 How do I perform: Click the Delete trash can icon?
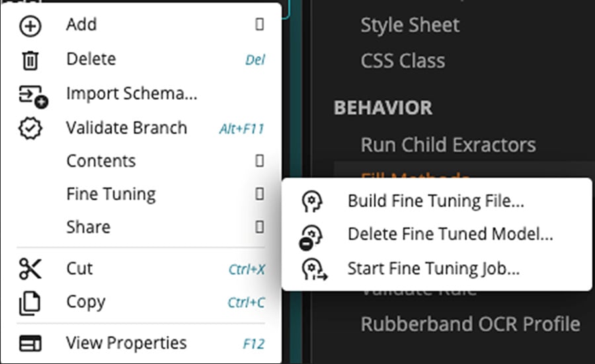click(x=30, y=61)
